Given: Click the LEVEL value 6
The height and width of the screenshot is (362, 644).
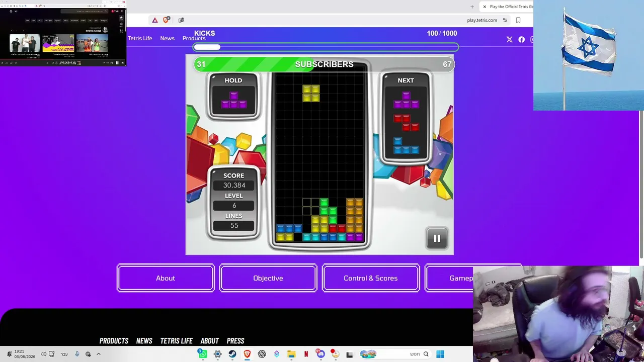Looking at the screenshot, I should pos(234,206).
